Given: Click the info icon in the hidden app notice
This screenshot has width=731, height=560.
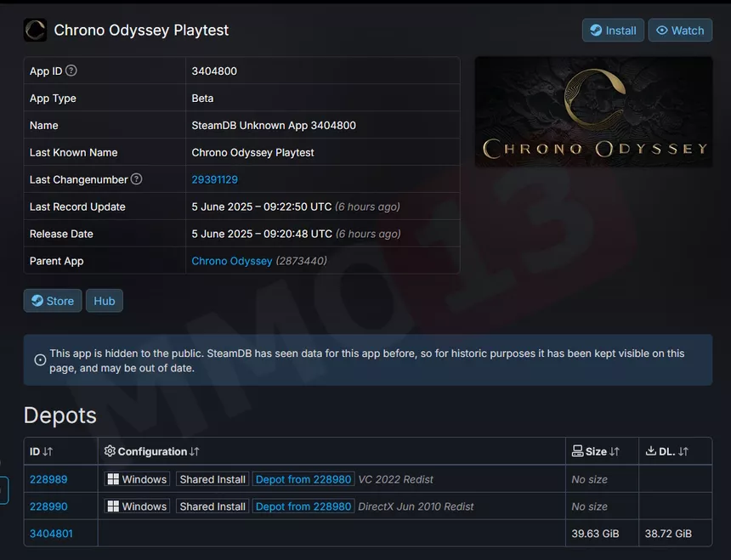Looking at the screenshot, I should point(40,360).
